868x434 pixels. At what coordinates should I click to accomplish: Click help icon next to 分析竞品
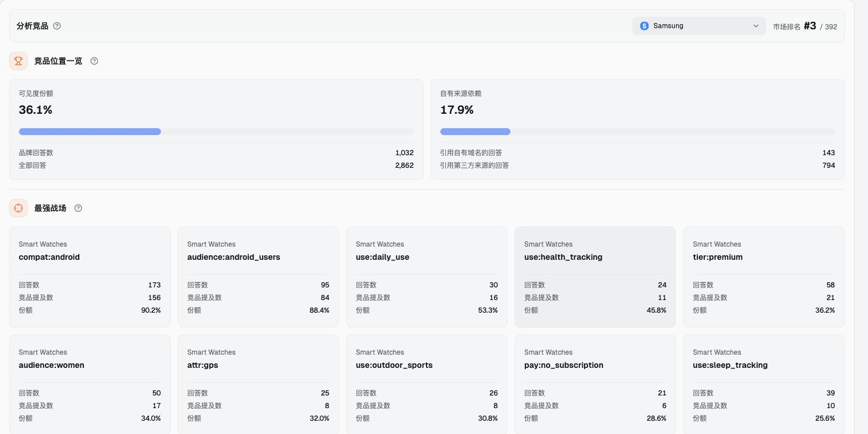pos(57,26)
